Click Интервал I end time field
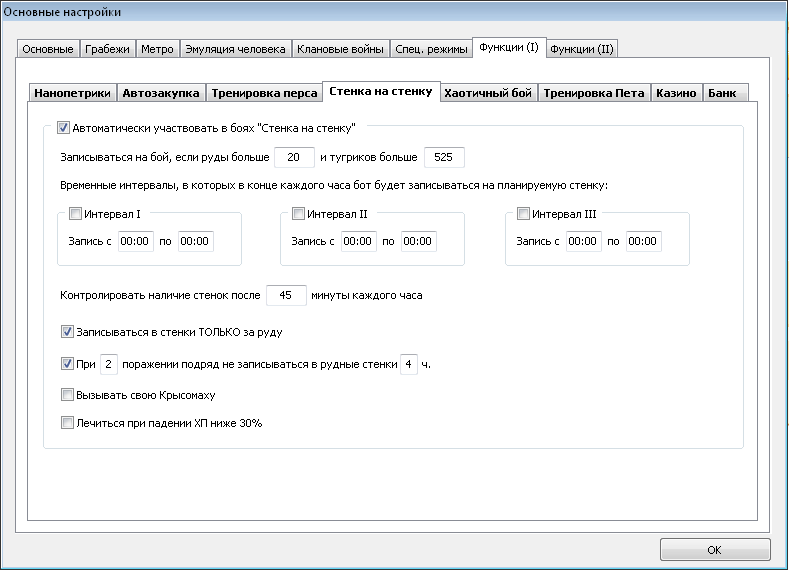Screen dimensions: 789x570 (x=196, y=241)
